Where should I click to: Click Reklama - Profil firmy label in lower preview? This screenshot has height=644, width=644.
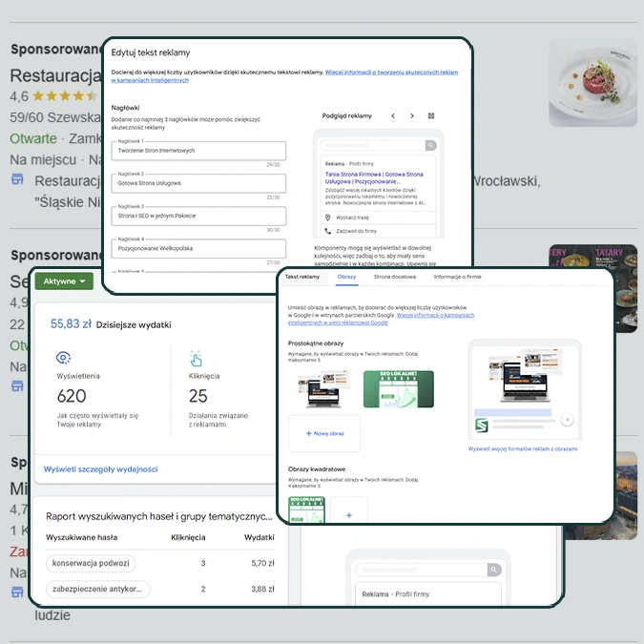point(396,594)
